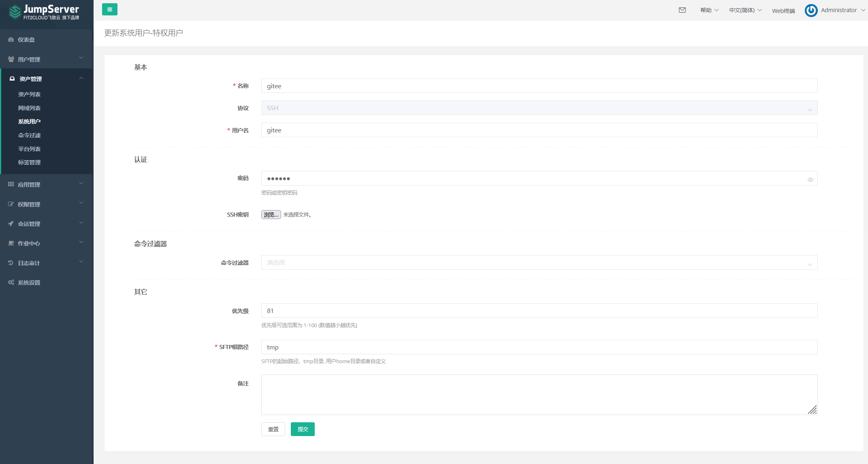The image size is (868, 464).
Task: Open the Web终端 link
Action: 783,11
